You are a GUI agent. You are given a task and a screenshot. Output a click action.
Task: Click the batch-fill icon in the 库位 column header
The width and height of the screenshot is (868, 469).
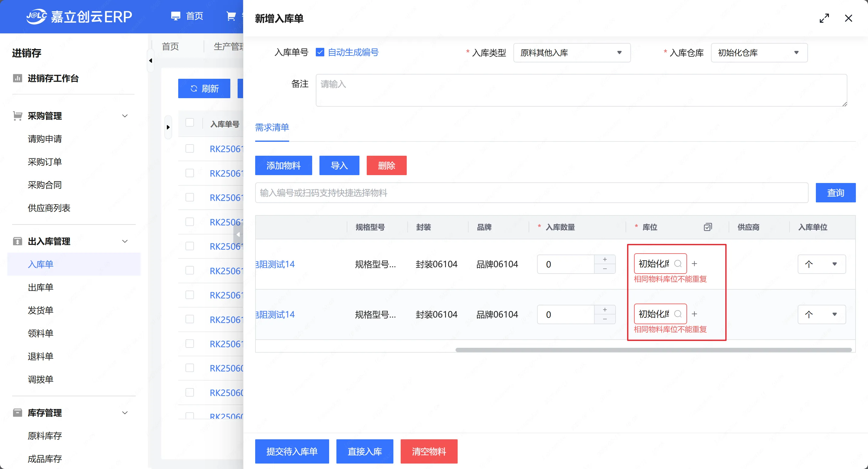[x=708, y=227]
